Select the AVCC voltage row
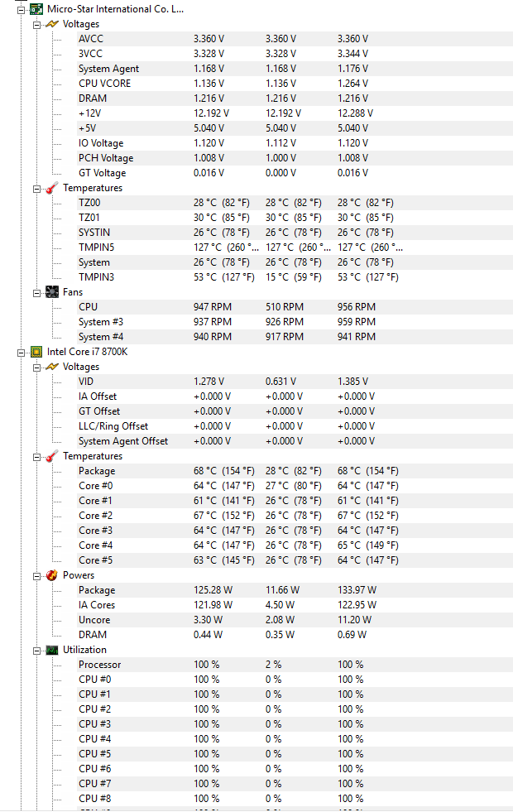The width and height of the screenshot is (513, 812). click(295, 39)
